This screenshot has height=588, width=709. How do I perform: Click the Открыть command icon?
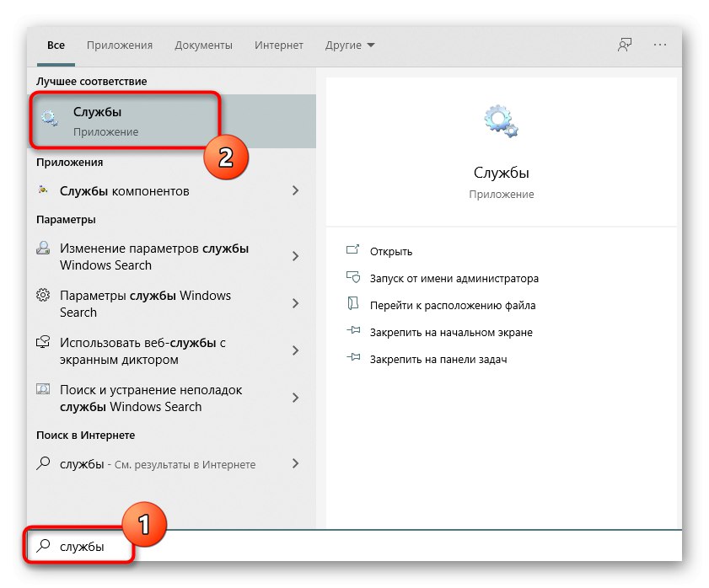353,251
